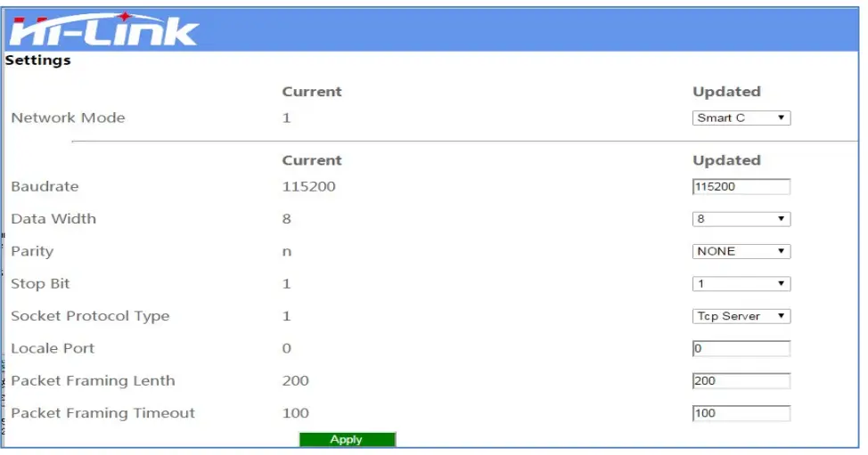The image size is (868, 455).
Task: Click the green Apply button
Action: [x=347, y=440]
